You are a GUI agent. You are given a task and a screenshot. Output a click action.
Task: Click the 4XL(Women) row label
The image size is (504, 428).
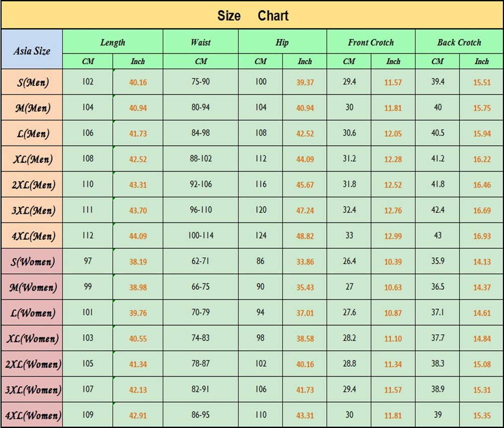tap(32, 415)
